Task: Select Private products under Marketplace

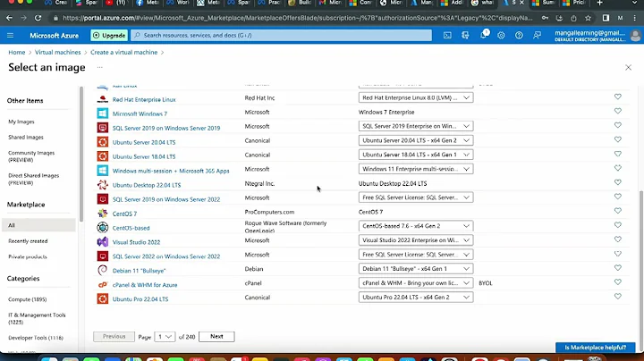Action: pos(28,256)
